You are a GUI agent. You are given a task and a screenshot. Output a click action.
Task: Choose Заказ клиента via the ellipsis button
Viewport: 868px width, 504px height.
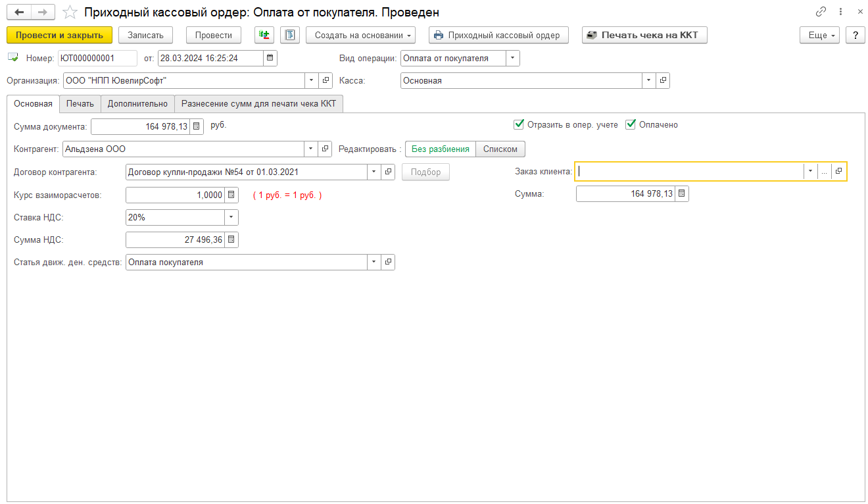click(x=825, y=171)
